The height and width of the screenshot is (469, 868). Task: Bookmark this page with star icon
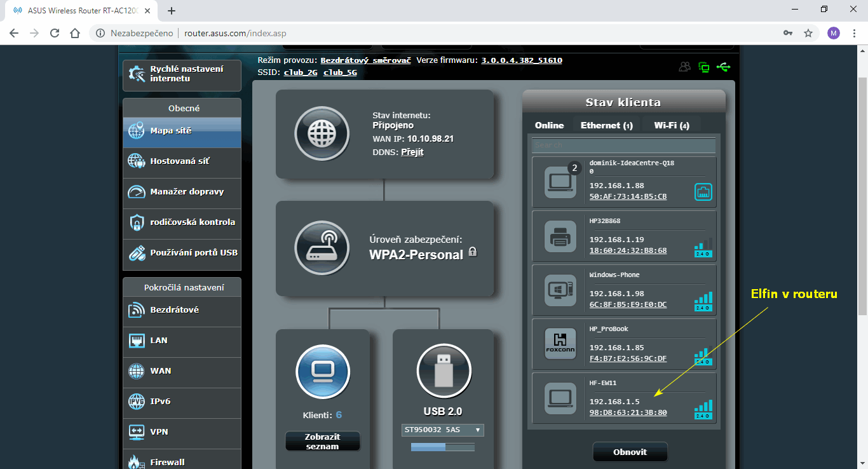coord(808,33)
